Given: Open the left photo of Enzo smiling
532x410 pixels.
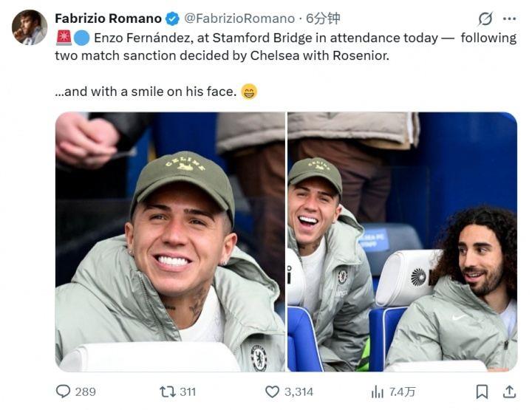Looking at the screenshot, I should [170, 242].
